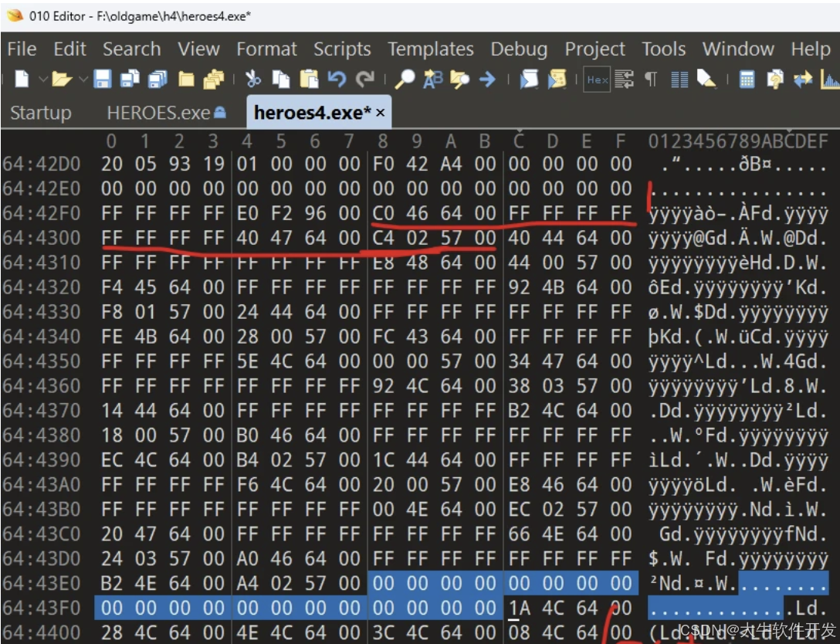Viewport: 840px width, 644px height.
Task: Open the Tools menu
Action: (x=664, y=49)
